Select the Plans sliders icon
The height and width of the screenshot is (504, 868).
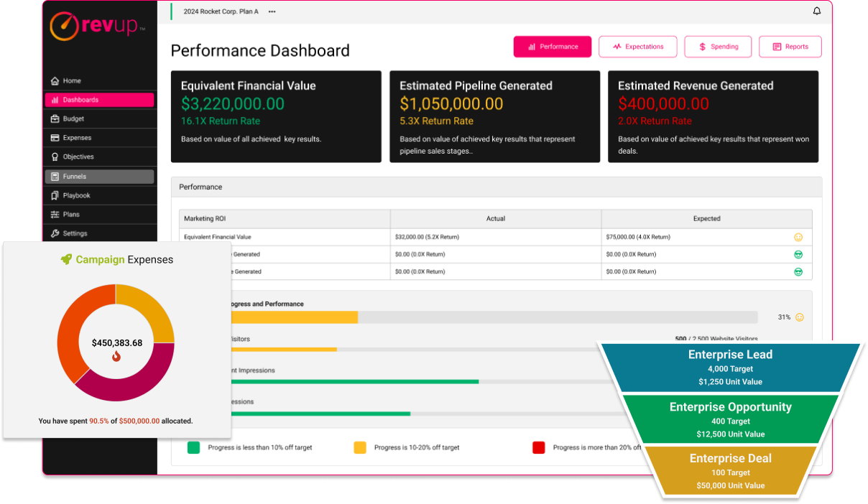[x=56, y=214]
